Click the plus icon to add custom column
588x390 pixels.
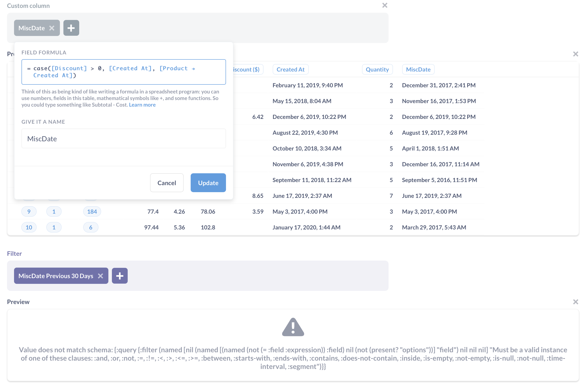click(x=71, y=28)
